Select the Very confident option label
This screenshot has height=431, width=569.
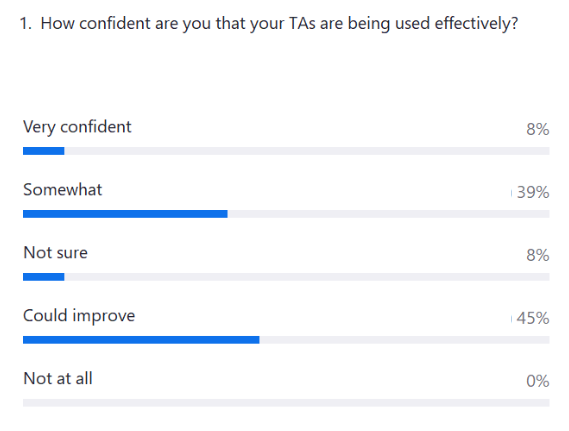click(x=77, y=127)
